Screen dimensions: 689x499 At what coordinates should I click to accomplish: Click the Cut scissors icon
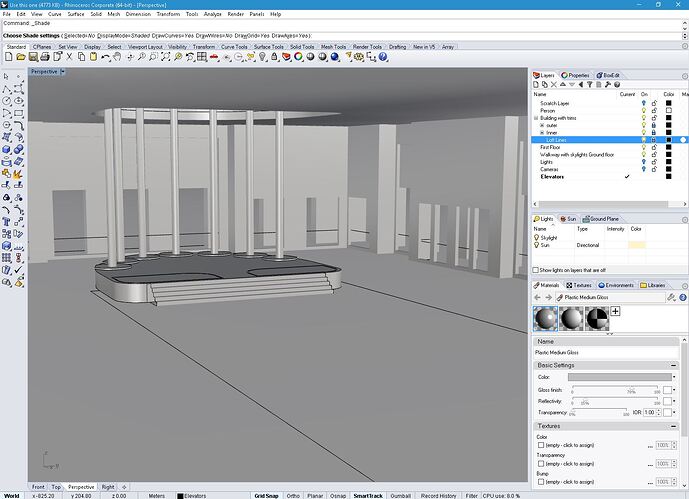point(69,57)
